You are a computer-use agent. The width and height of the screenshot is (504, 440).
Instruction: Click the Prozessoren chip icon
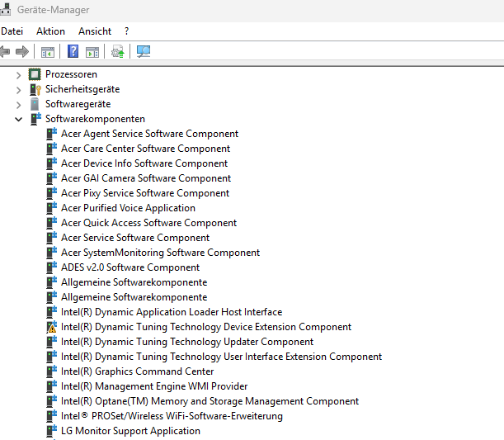click(x=35, y=74)
